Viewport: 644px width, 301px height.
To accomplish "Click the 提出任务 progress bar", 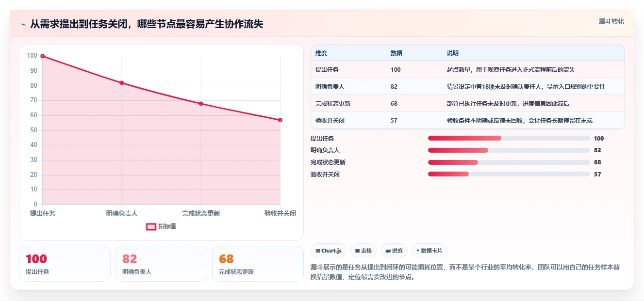I will click(x=509, y=139).
